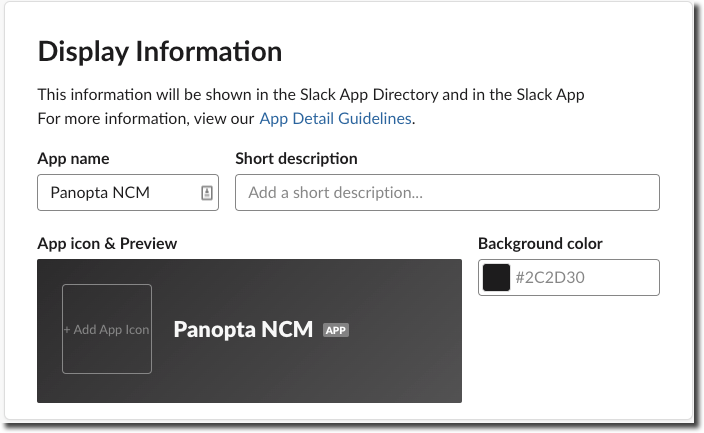
Task: Click the Display Information heading
Action: point(160,51)
